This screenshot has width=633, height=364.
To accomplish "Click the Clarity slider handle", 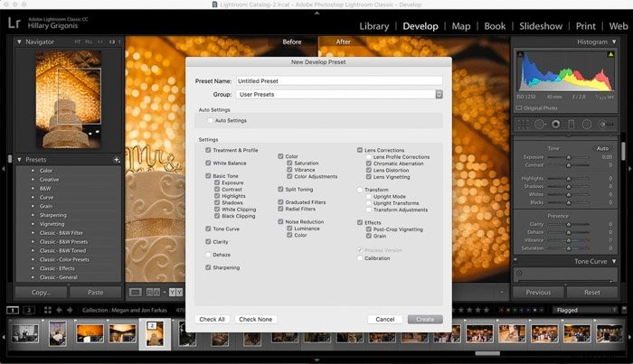I will 569,224.
